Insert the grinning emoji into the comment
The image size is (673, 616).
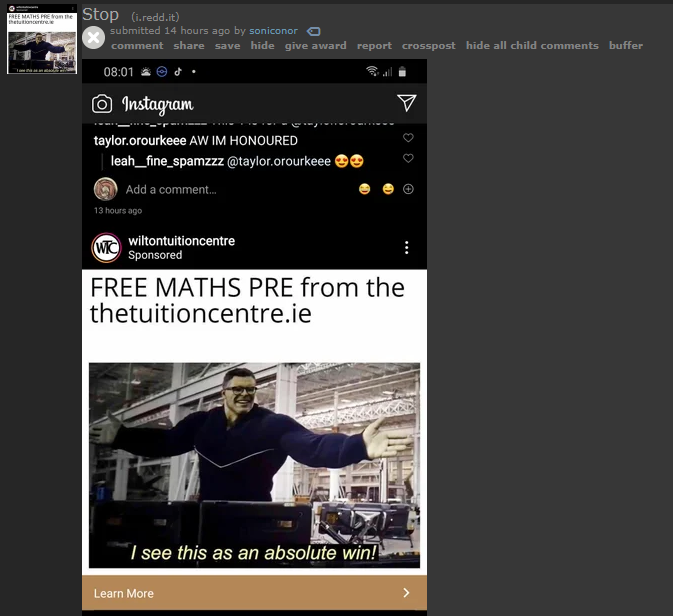[388, 189]
